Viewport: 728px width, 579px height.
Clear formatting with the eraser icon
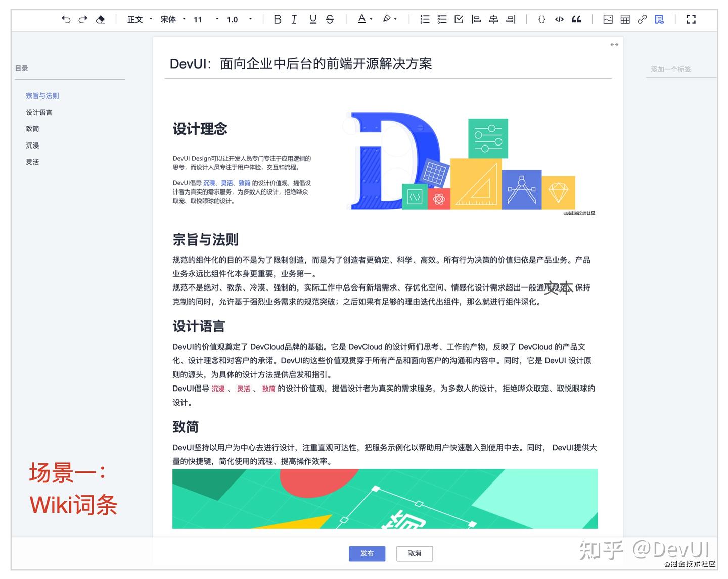100,19
